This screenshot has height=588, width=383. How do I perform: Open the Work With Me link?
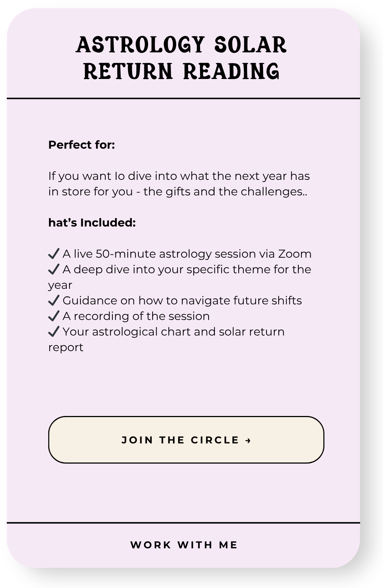(184, 545)
